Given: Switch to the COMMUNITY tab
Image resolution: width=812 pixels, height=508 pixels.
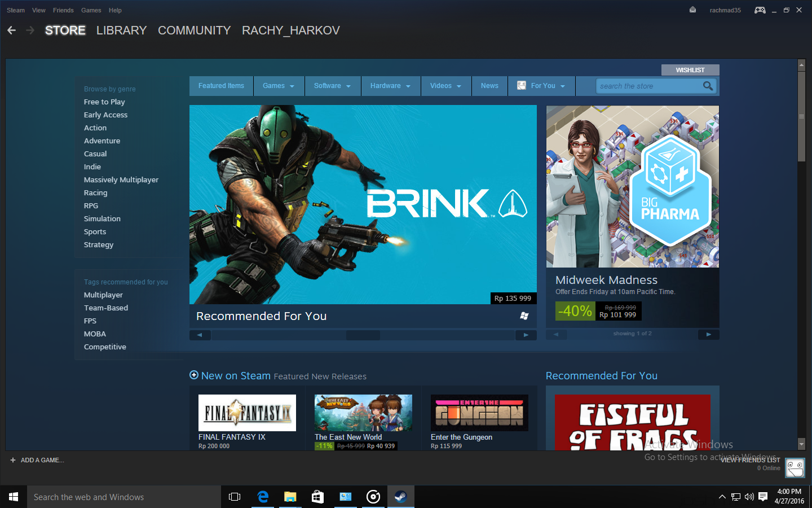Looking at the screenshot, I should point(195,30).
